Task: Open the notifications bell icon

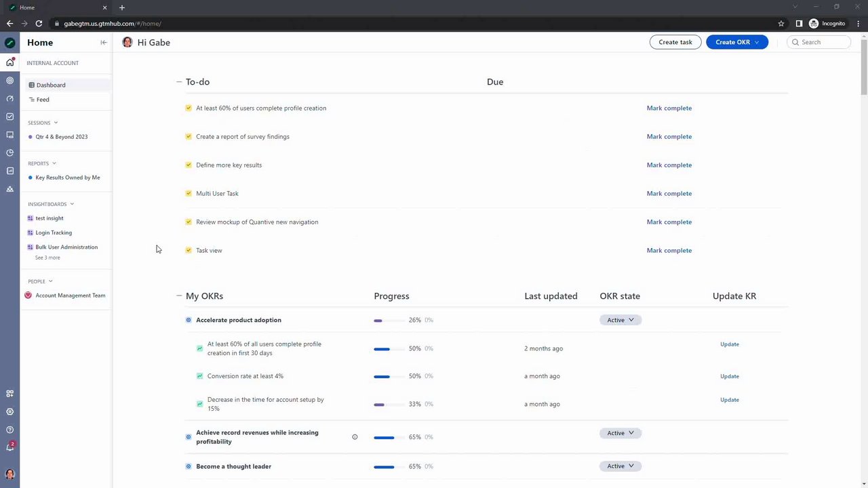Action: click(9, 447)
